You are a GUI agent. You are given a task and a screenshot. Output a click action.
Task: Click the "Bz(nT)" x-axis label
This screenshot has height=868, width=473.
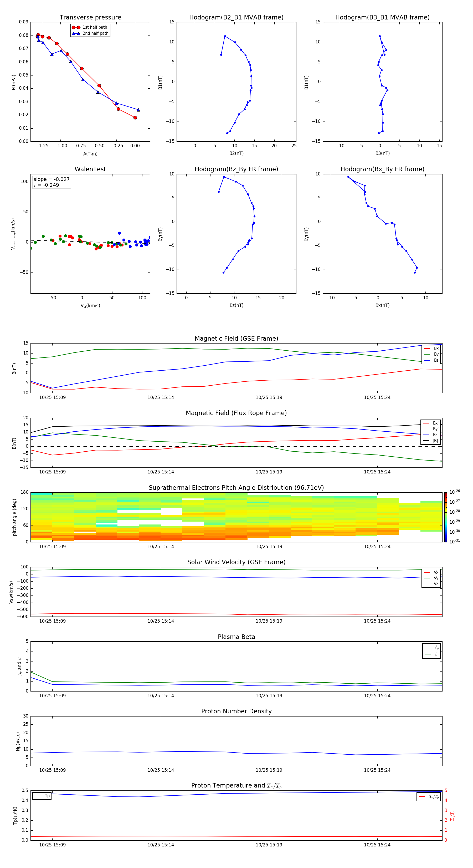(236, 305)
